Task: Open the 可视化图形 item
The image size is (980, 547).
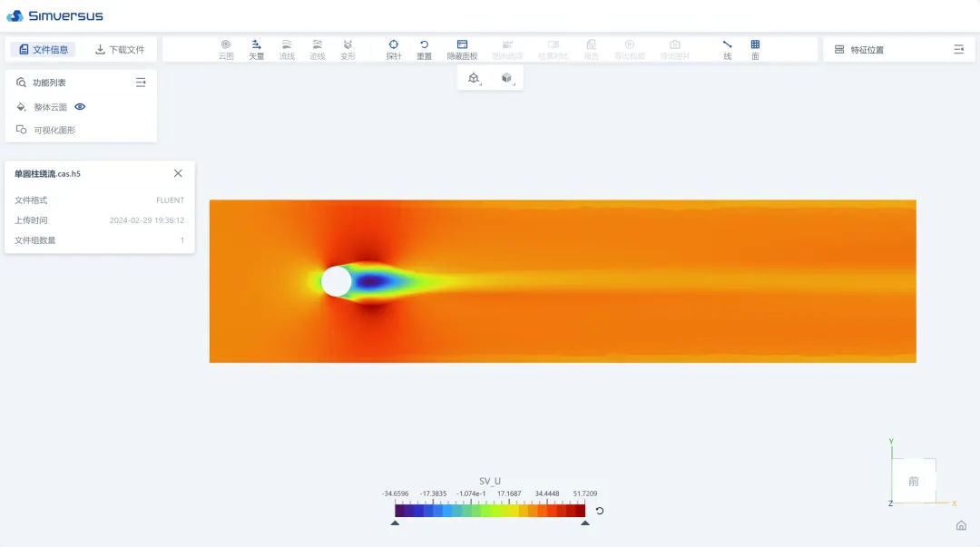Action: (x=54, y=130)
